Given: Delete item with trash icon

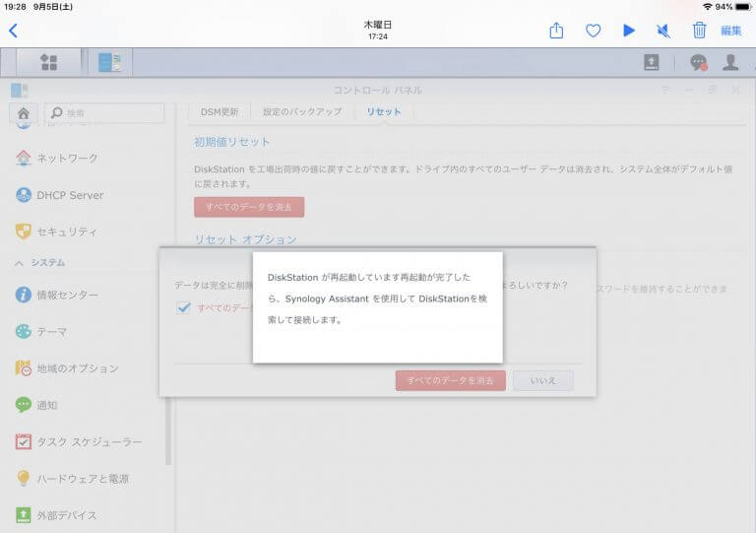Looking at the screenshot, I should (699, 31).
